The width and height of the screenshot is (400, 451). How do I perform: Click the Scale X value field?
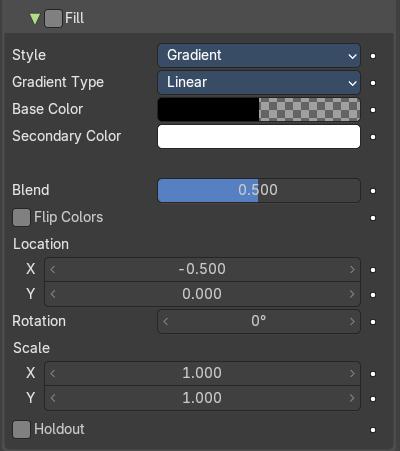202,373
